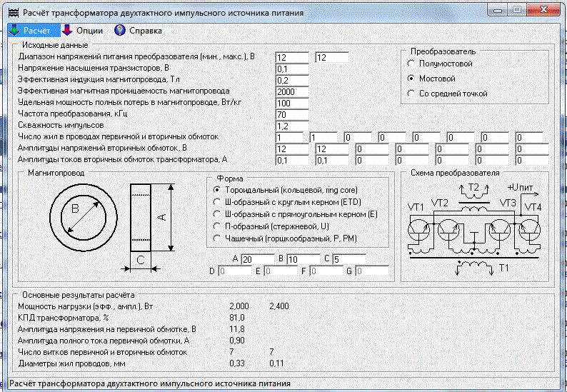Image resolution: width=567 pixels, height=392 pixels.
Task: Click the status bar text at bottom
Action: [x=150, y=383]
